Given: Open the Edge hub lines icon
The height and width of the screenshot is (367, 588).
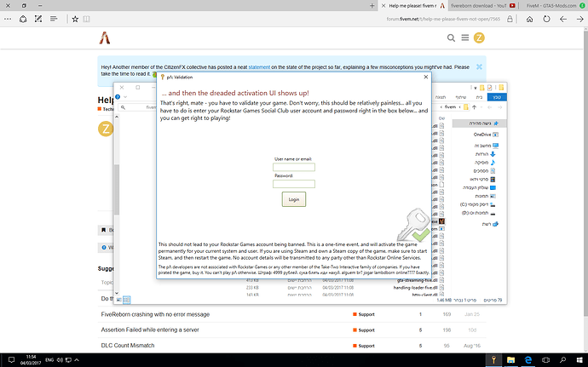Looking at the screenshot, I should [54, 19].
